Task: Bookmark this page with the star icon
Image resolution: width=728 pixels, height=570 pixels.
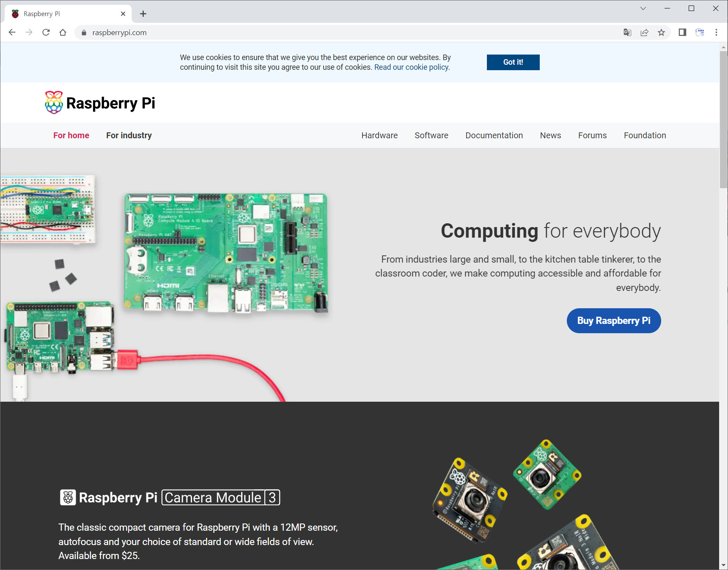Action: coord(661,33)
